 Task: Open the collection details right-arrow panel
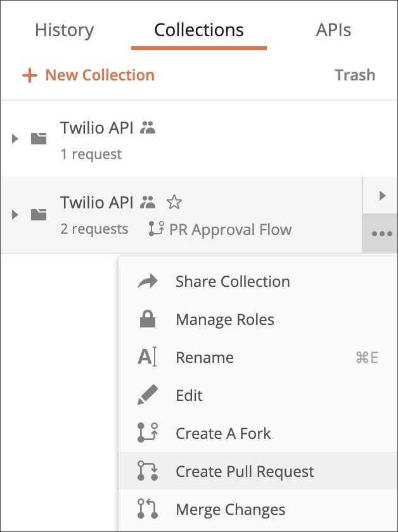[x=382, y=196]
